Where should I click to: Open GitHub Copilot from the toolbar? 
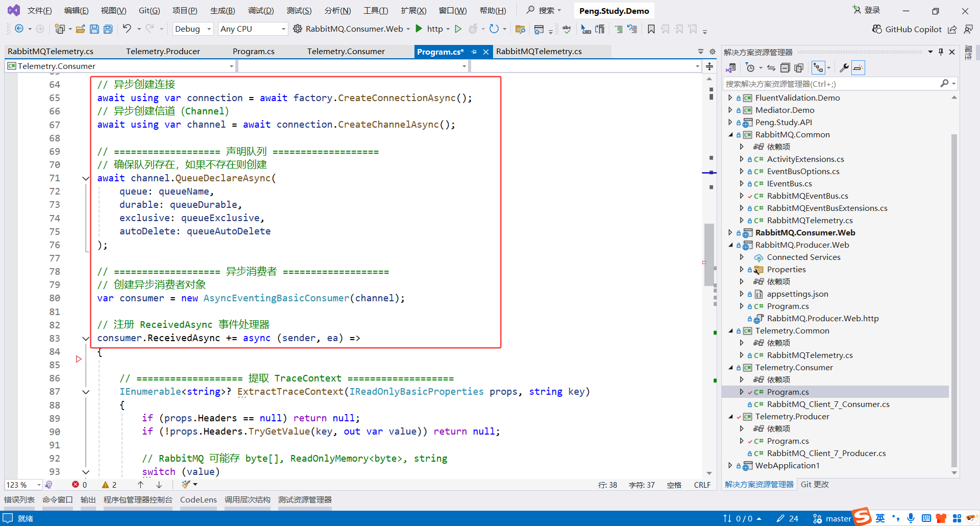906,29
